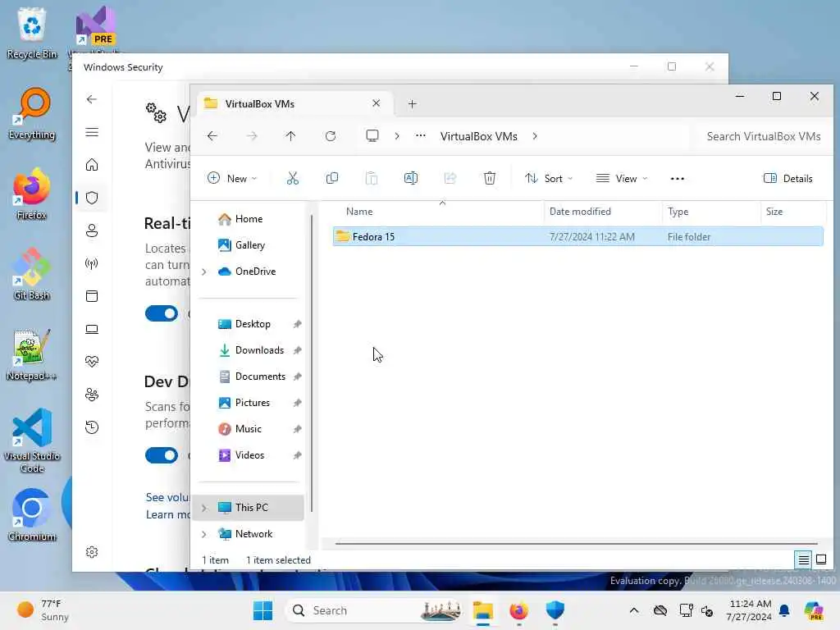Screen dimensions: 840x630
Task: Select Virus & threat protection shield icon
Action: [x=92, y=198]
